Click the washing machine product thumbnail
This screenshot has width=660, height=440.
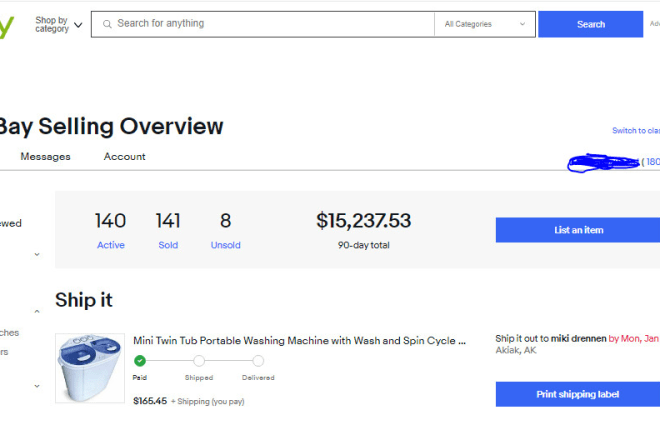tap(90, 368)
